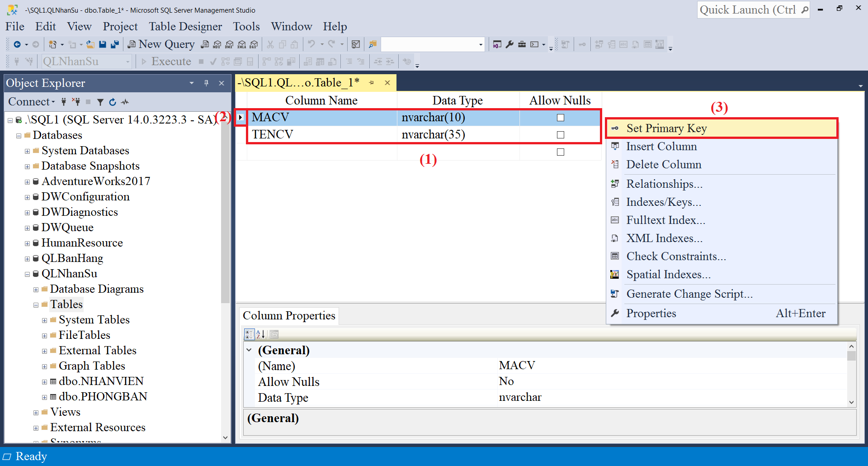Click the Navigate Backward arrow icon

click(x=17, y=44)
